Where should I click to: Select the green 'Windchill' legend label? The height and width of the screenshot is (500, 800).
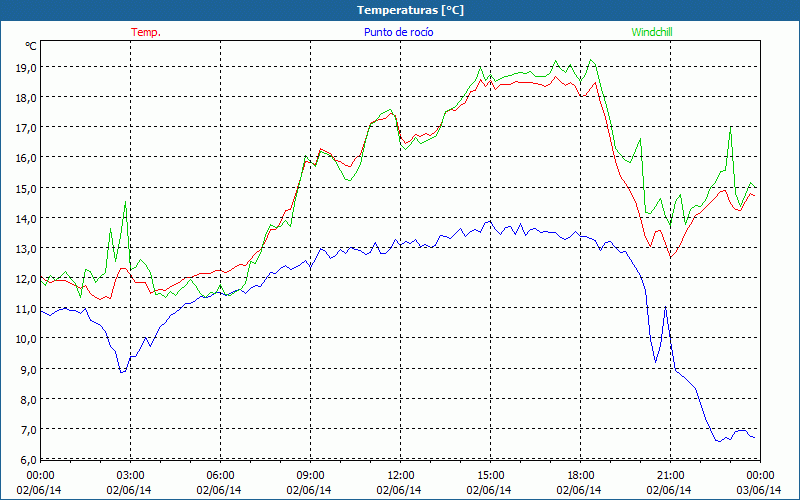[652, 32]
